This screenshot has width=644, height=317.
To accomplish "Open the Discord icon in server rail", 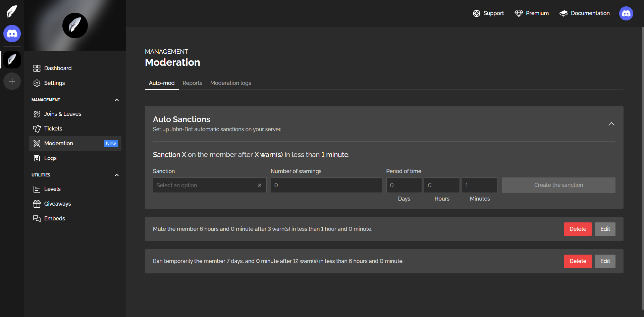I will click(12, 34).
